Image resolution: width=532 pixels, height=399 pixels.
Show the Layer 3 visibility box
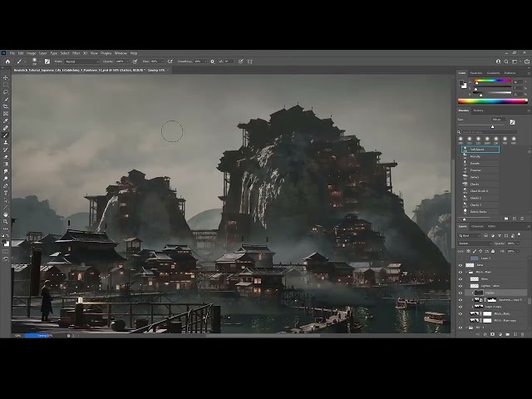(x=461, y=259)
